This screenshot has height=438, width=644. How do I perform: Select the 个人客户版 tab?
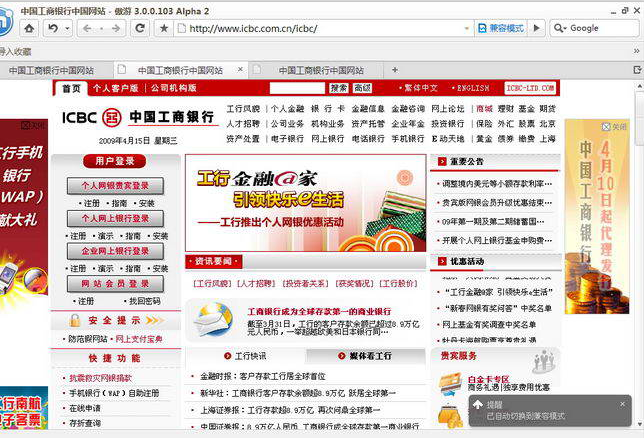(x=115, y=88)
